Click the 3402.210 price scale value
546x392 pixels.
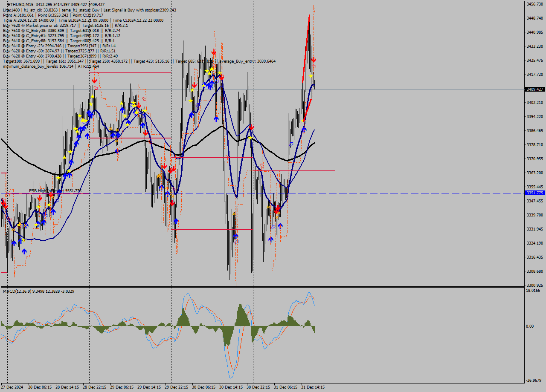point(534,102)
